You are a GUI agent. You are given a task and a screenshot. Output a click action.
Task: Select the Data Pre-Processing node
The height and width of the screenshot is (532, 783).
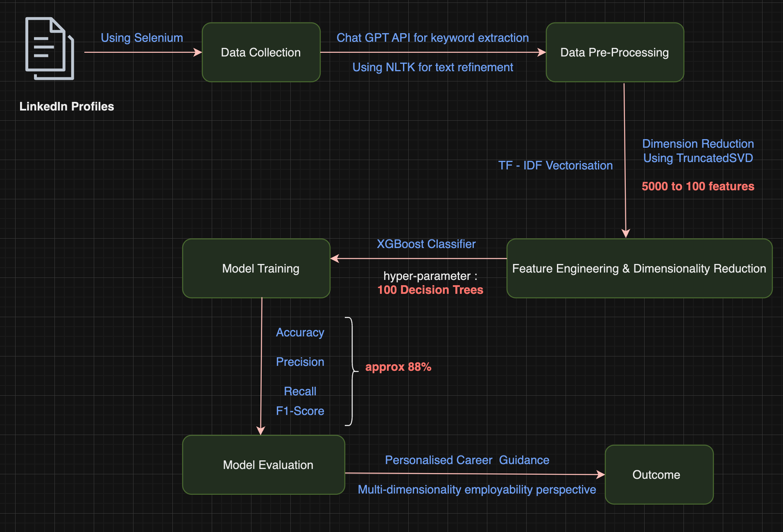coord(614,52)
